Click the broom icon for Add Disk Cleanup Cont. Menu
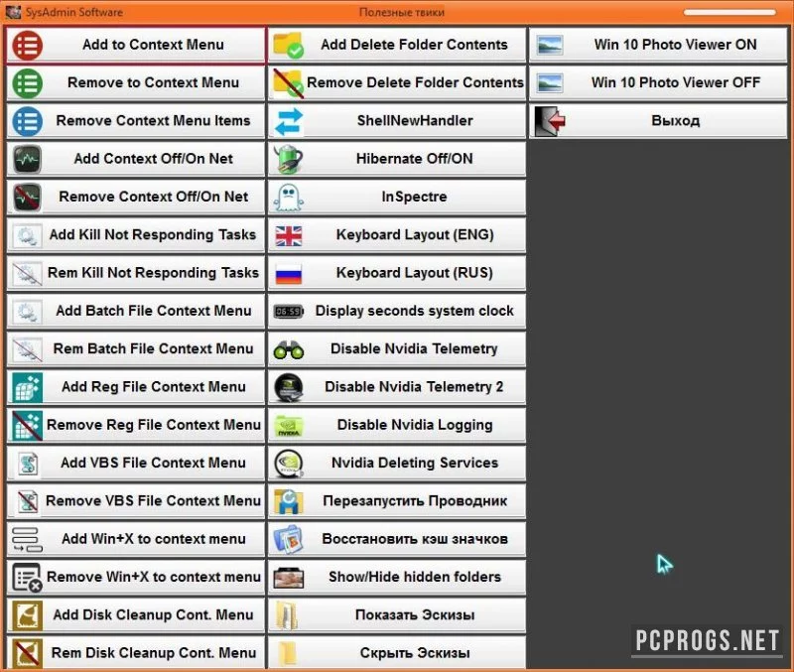The image size is (794, 672). (28, 615)
